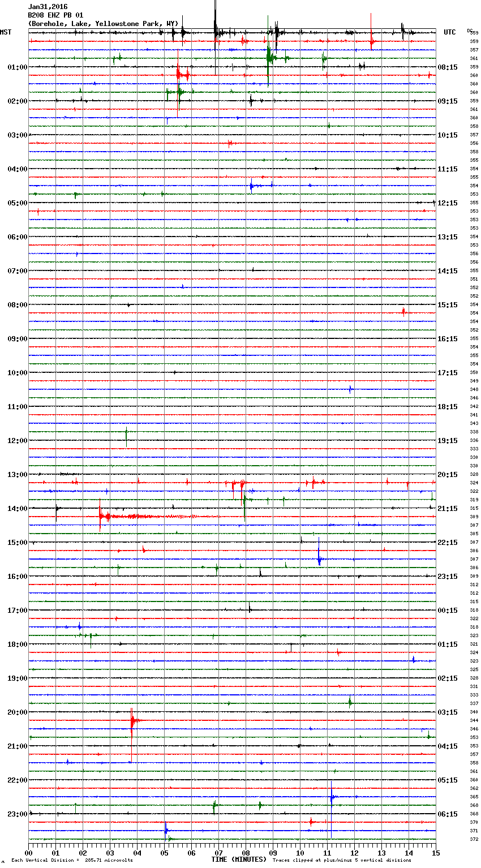Image resolution: width=481 pixels, height=868 pixels.
Task: Select the 10:00 MST time label
Action: click(18, 373)
